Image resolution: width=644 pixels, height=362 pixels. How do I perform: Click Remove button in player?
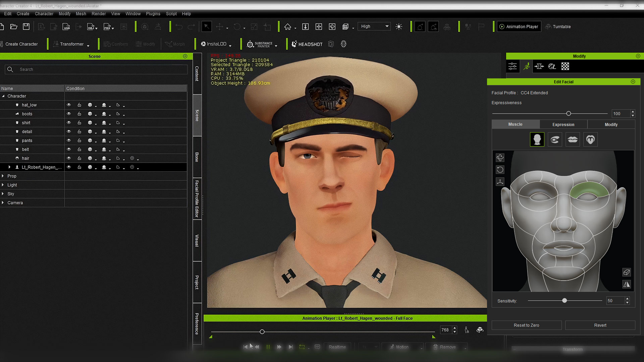pos(444,347)
